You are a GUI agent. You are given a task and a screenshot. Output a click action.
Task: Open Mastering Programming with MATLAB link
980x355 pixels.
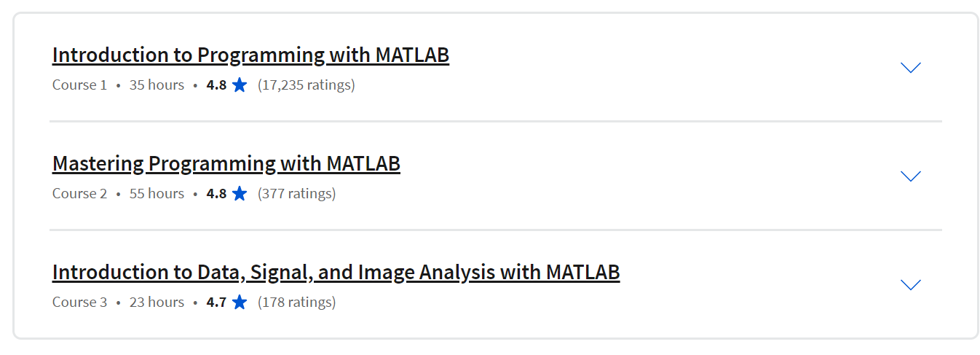[x=226, y=164]
